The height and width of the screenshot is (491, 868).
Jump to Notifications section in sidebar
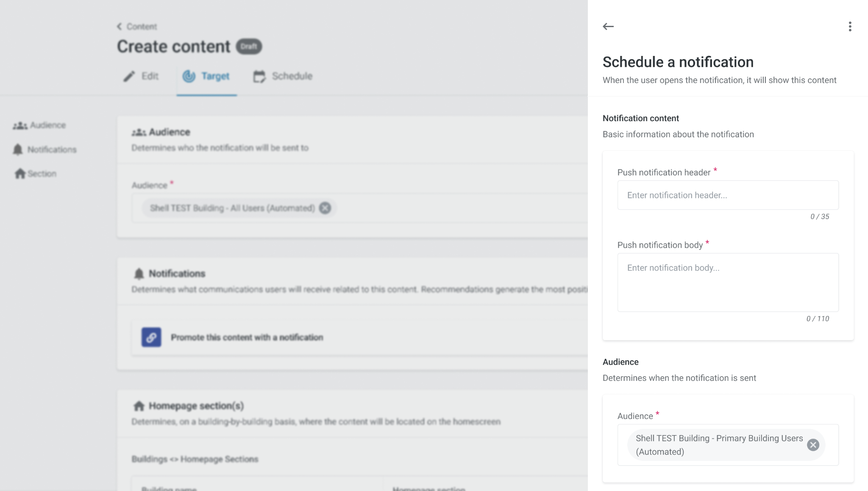52,150
